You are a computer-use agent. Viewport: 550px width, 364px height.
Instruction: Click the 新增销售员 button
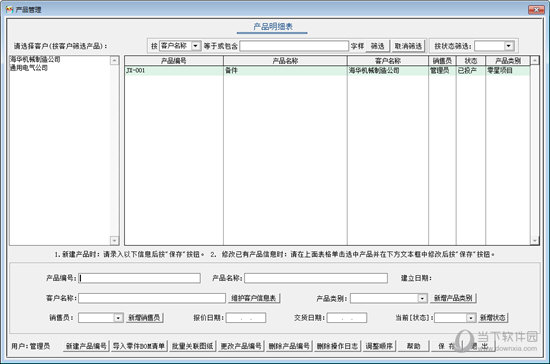click(144, 318)
